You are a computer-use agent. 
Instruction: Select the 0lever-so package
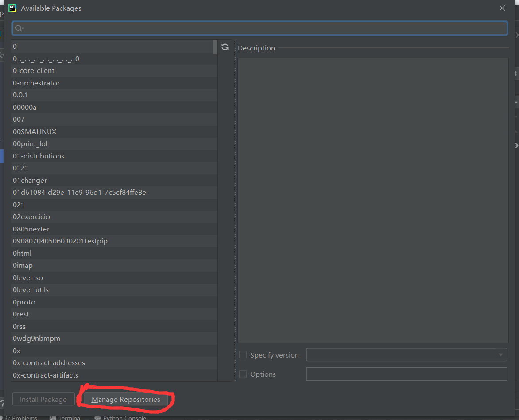114,278
